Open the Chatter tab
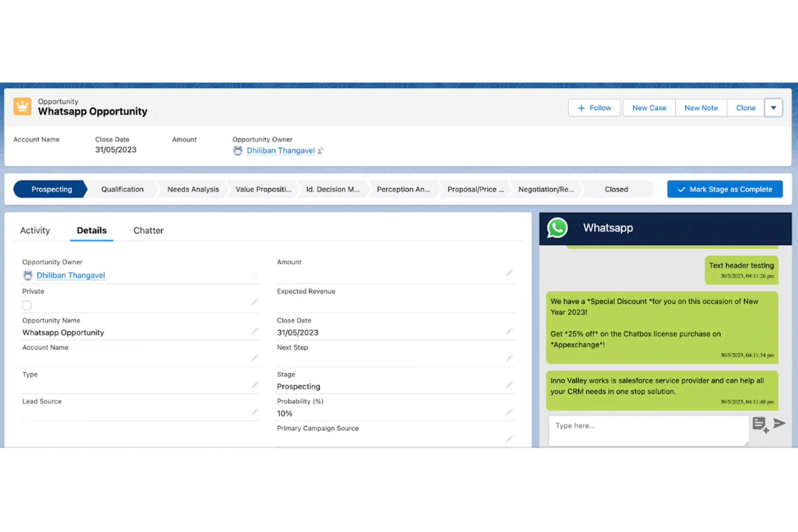Image resolution: width=798 pixels, height=532 pixels. click(148, 231)
